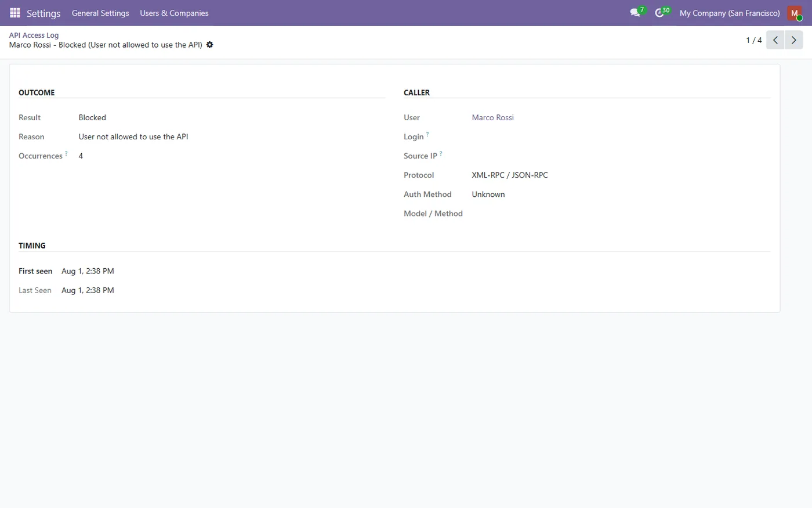Click the Result field label
Viewport: 812px width, 508px height.
(30, 118)
